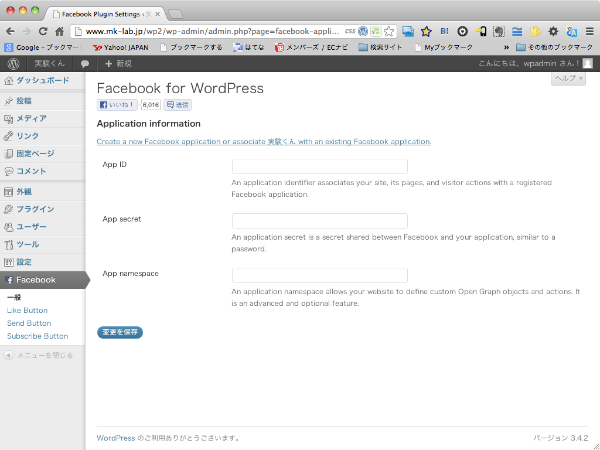Click the 新規 item in the admin bar
Viewport: 600px width, 450px height.
tap(118, 64)
